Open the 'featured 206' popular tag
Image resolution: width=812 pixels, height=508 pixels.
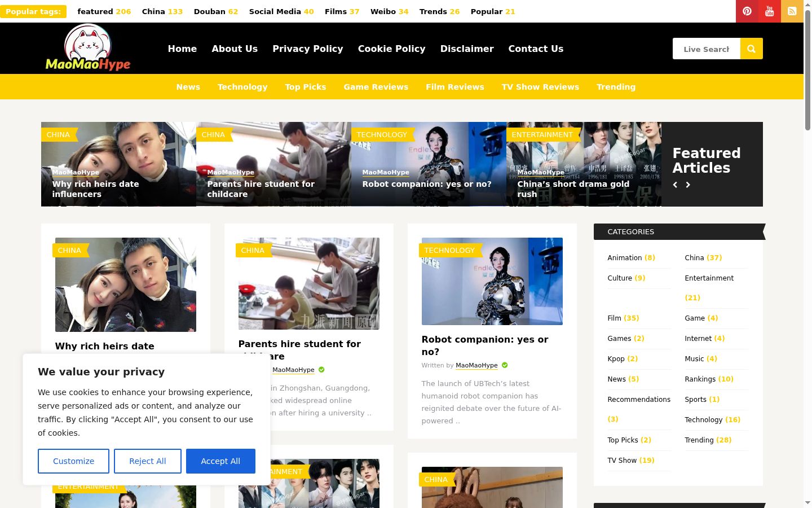pos(104,11)
